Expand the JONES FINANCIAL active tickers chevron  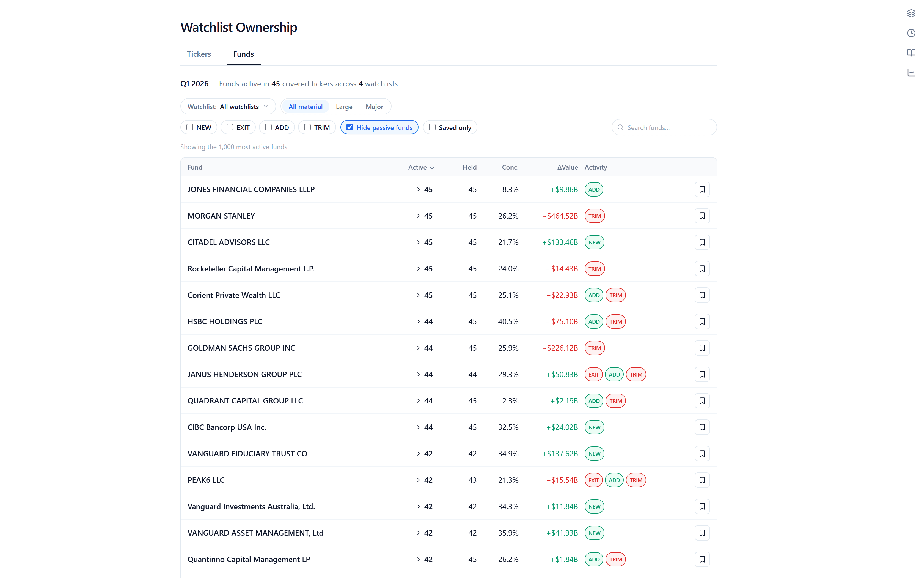click(x=419, y=189)
